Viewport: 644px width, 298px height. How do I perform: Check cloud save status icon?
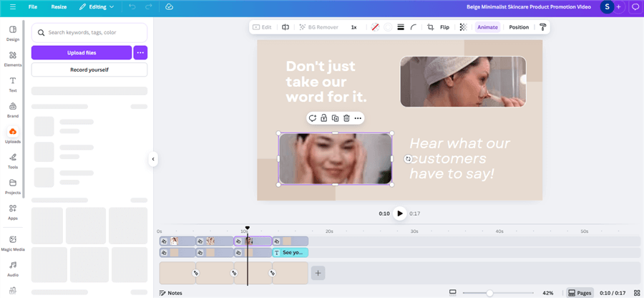tap(168, 7)
